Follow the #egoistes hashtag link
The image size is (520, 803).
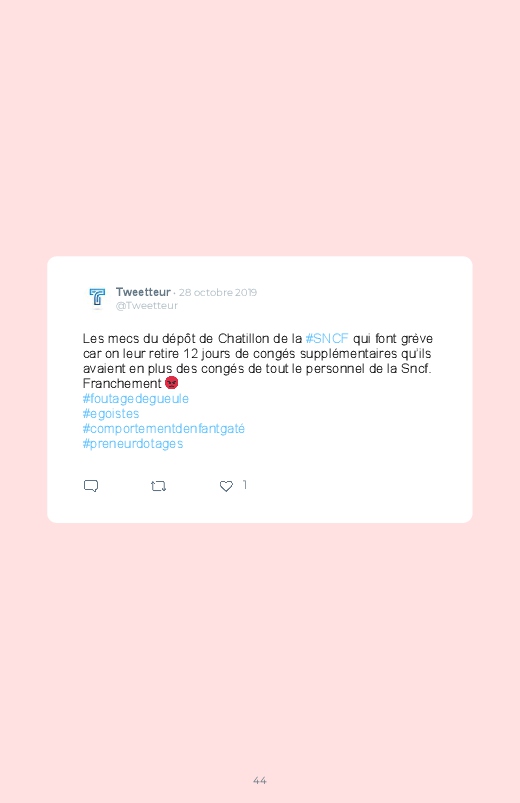coord(111,413)
